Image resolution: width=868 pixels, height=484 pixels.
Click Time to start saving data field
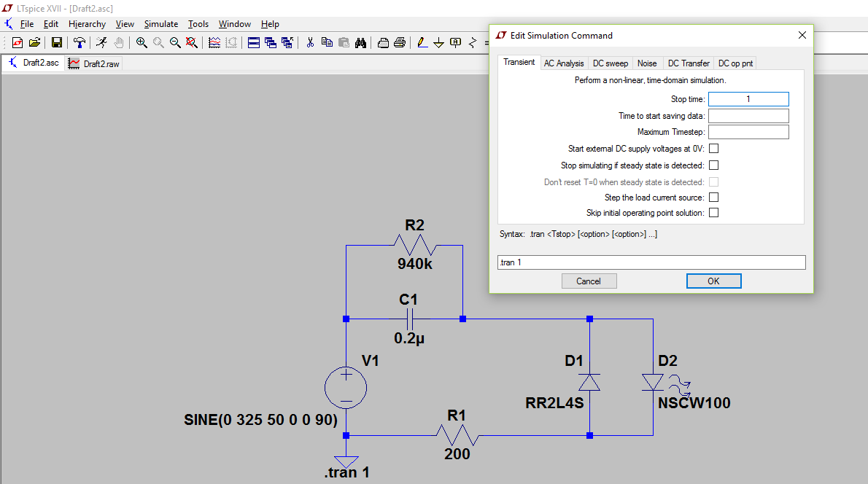click(748, 116)
